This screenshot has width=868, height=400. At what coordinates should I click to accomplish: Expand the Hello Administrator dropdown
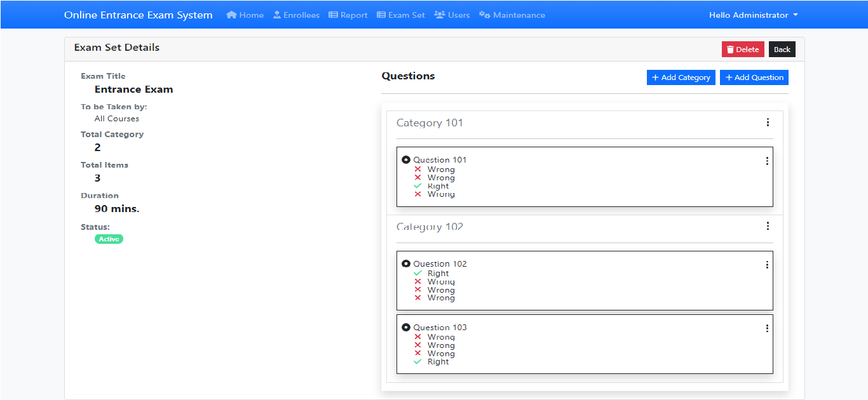(x=754, y=15)
